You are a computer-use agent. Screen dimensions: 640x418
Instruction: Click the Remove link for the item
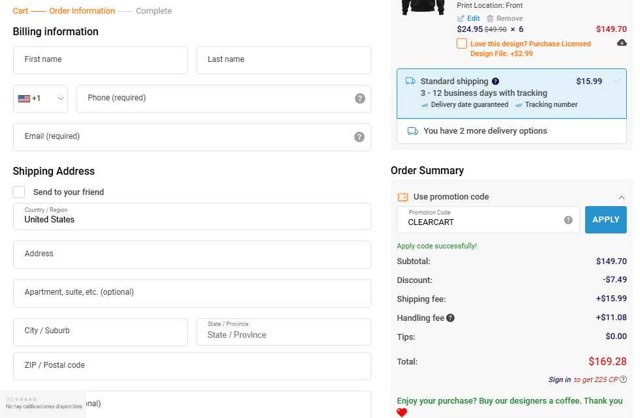click(x=509, y=18)
